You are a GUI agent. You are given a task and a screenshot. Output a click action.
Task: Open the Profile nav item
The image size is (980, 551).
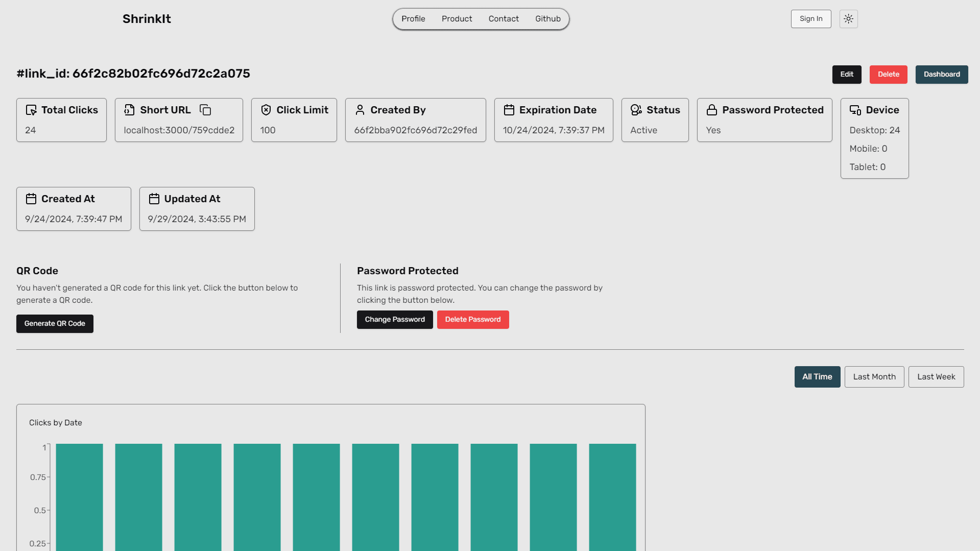(x=413, y=19)
